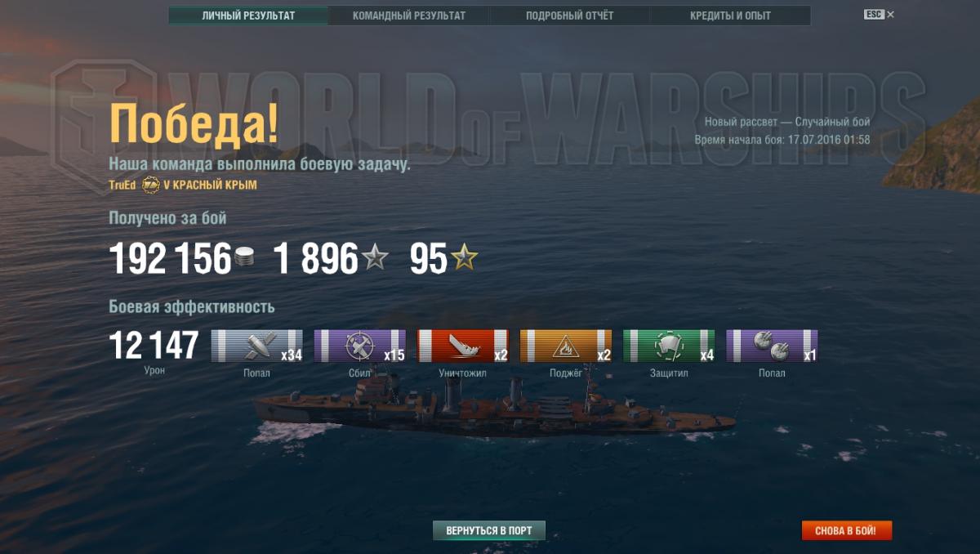
Task: Click the player name TruEd
Action: 122,185
